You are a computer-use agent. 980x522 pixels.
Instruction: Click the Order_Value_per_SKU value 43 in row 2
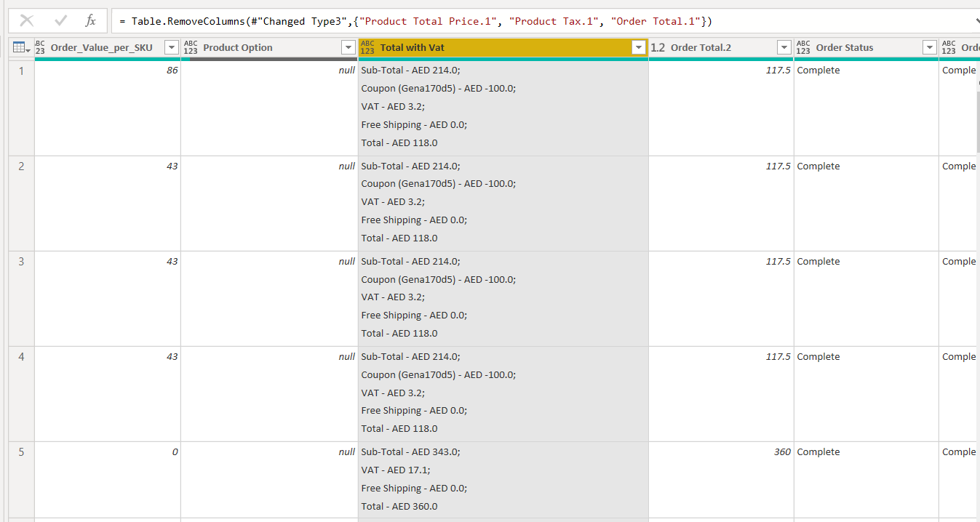click(x=172, y=166)
